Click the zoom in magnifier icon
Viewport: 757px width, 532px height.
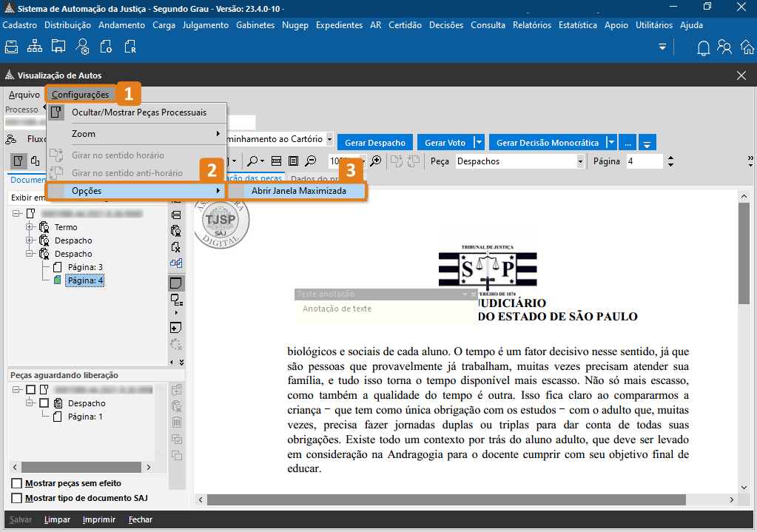[x=376, y=161]
